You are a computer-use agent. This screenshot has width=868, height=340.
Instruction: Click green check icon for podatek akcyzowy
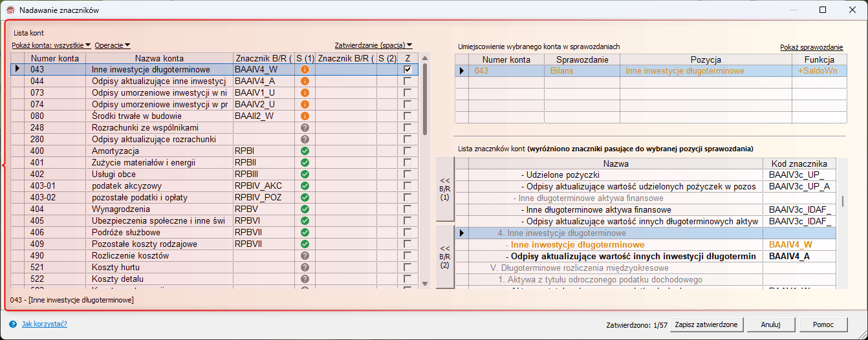point(305,186)
